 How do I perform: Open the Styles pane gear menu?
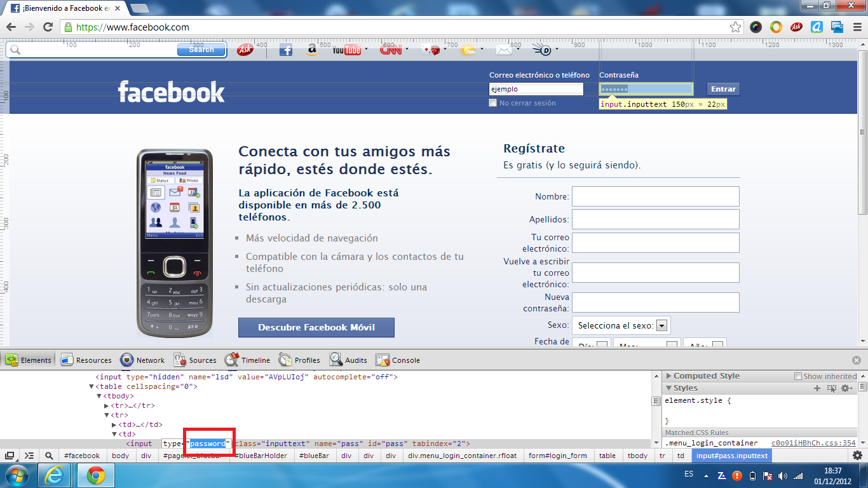[846, 388]
